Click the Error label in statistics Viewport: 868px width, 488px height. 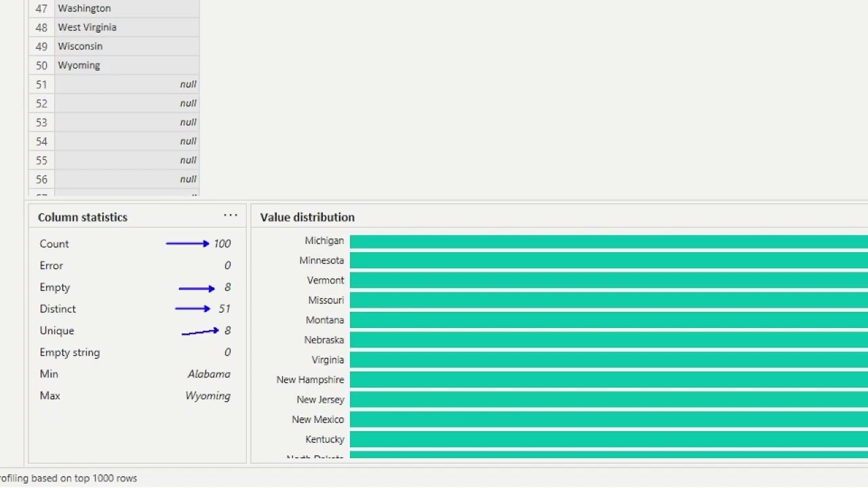click(52, 265)
